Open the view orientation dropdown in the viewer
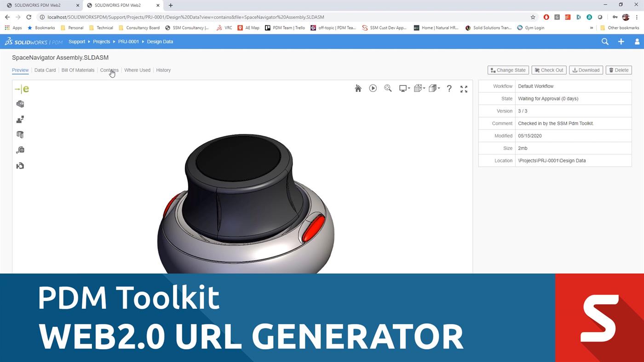This screenshot has width=644, height=362. (x=433, y=88)
